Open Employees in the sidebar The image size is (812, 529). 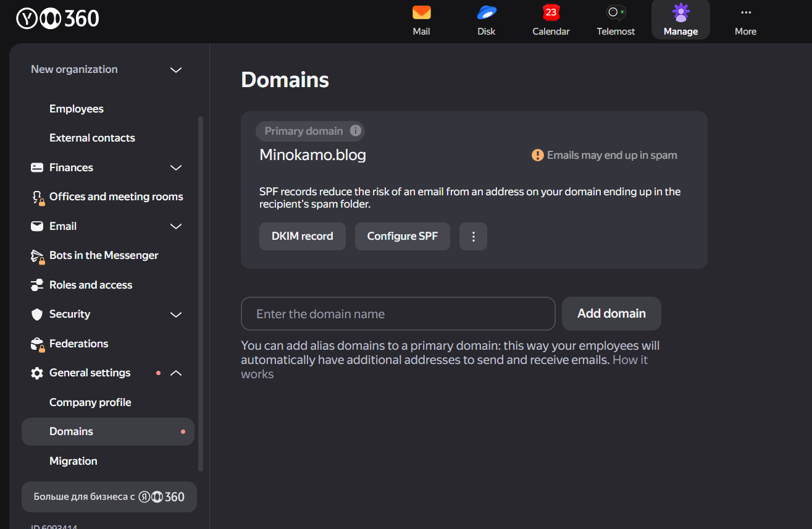click(x=77, y=109)
